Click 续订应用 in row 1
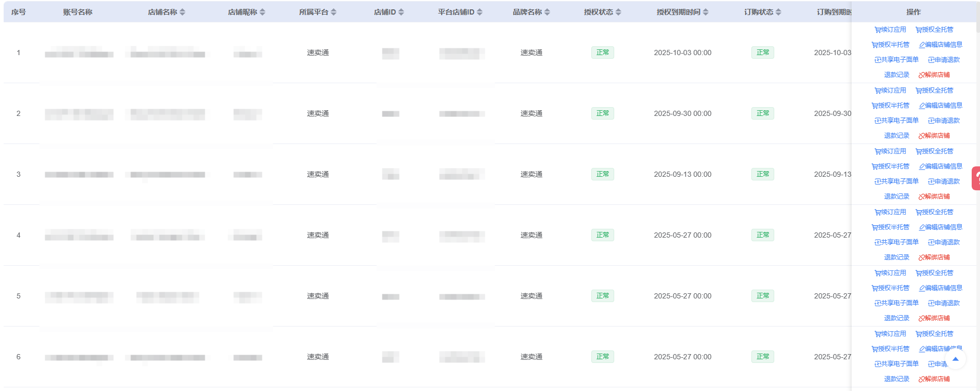980x391 pixels. pos(890,30)
